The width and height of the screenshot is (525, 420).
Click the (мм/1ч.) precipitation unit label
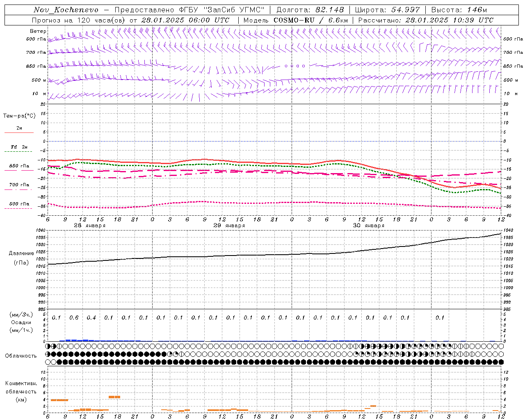click(x=21, y=330)
